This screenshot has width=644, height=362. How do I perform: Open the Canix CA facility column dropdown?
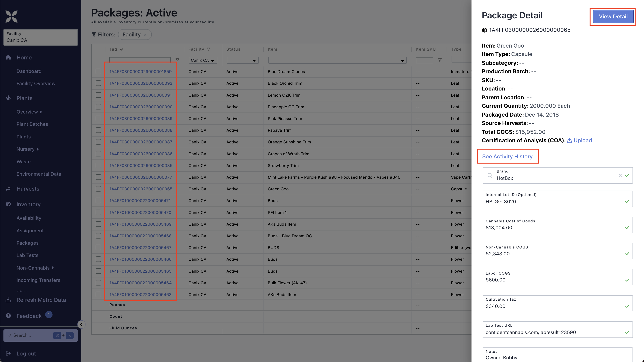coord(203,60)
